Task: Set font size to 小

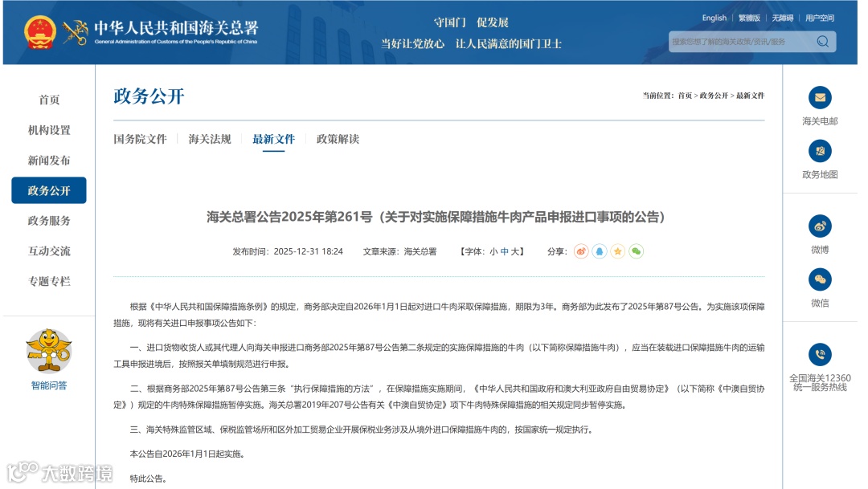Action: [493, 251]
